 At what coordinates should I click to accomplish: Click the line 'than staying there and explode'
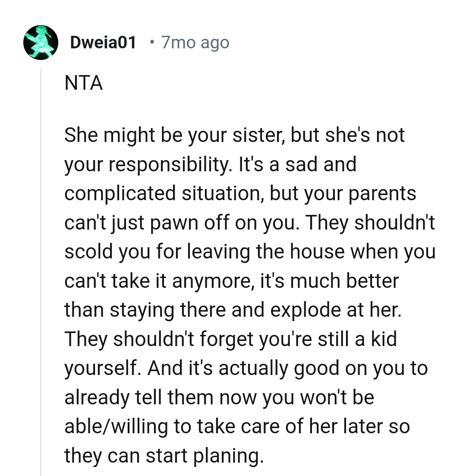coord(233,310)
